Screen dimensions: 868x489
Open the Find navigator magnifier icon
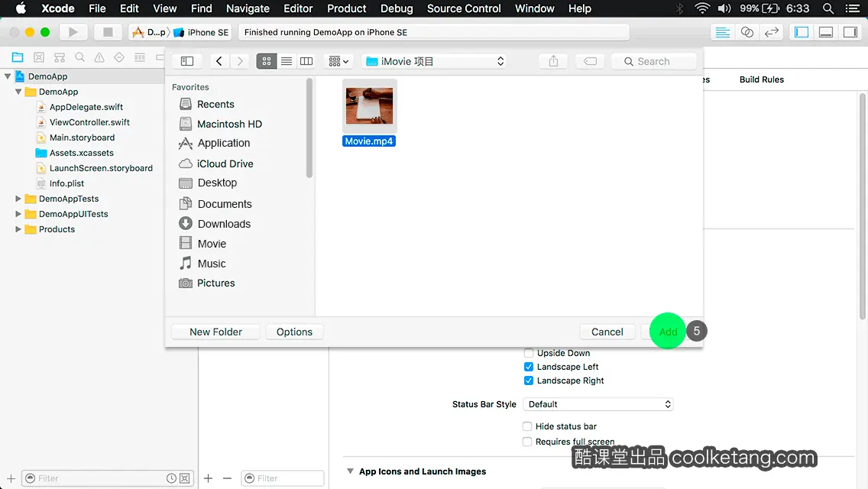(79, 57)
